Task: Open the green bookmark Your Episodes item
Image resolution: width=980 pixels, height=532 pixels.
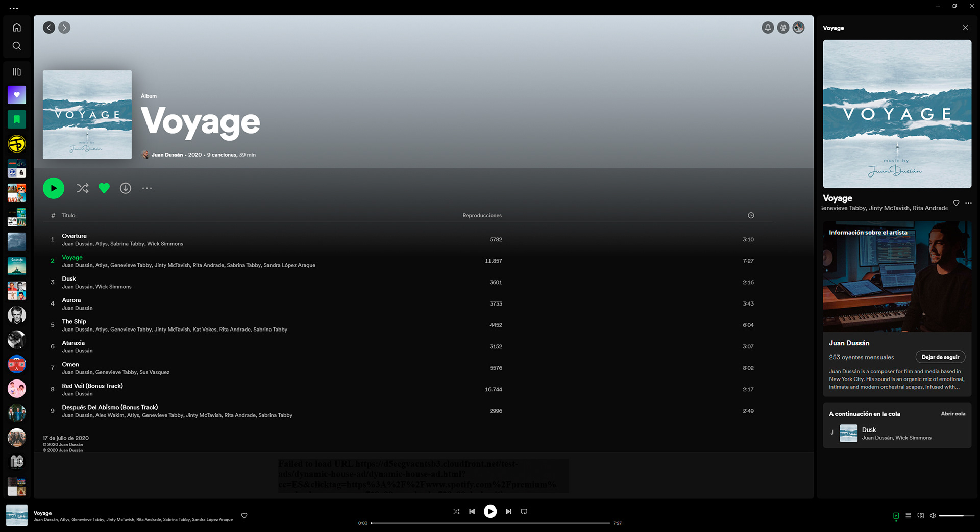Action: [17, 119]
